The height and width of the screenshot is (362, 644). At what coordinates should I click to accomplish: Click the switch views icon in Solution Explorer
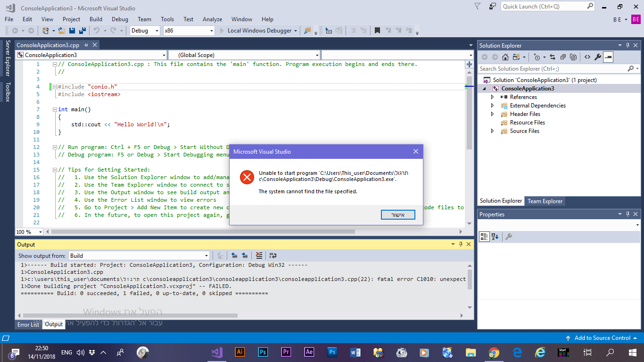517,57
